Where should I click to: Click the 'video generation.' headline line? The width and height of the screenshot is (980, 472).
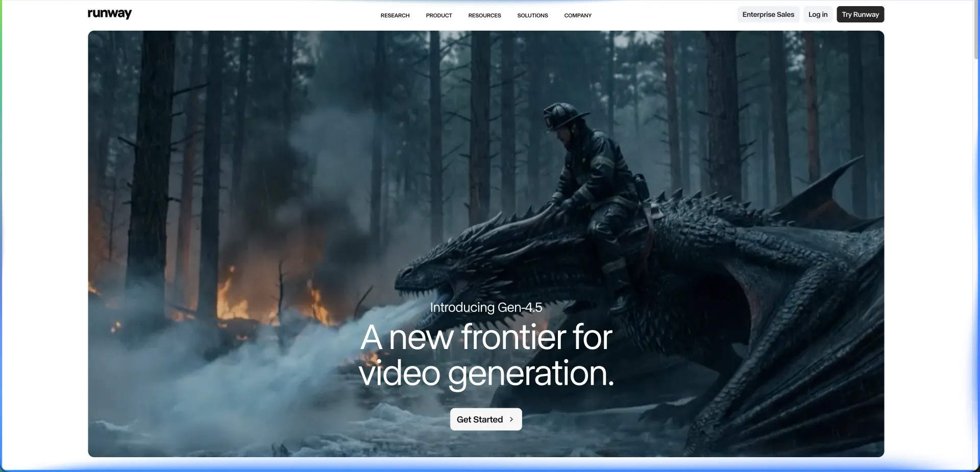486,373
